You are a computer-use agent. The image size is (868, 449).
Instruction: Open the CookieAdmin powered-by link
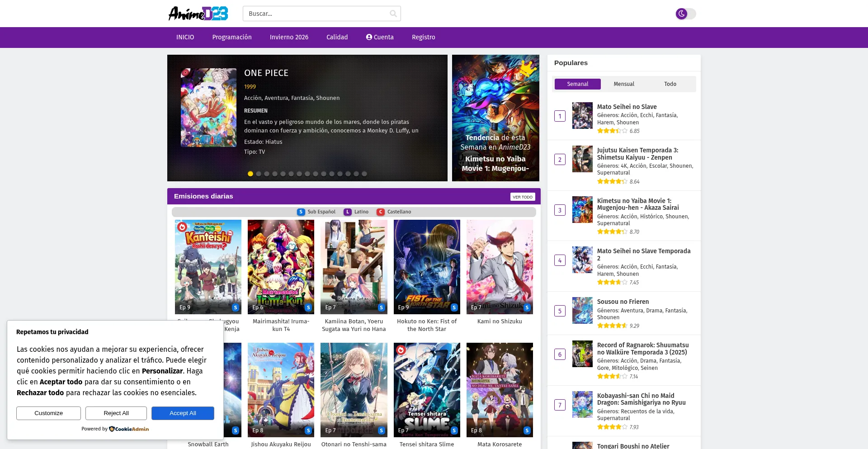(129, 429)
